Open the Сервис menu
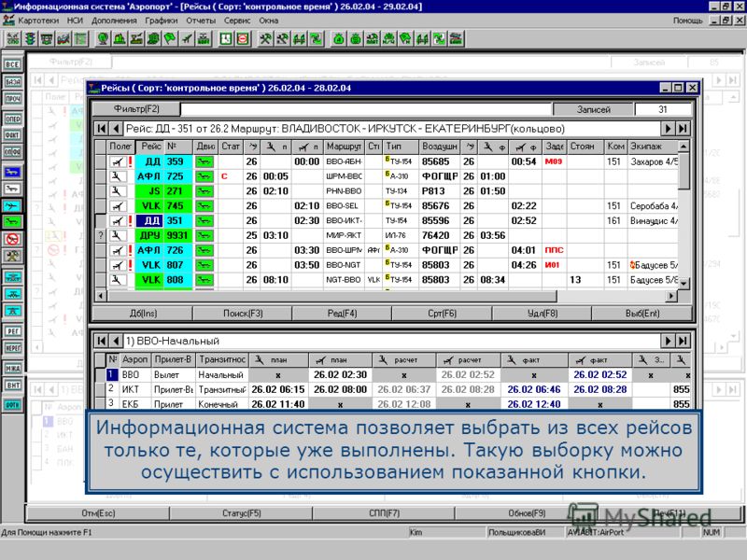The image size is (747, 560). click(x=237, y=21)
